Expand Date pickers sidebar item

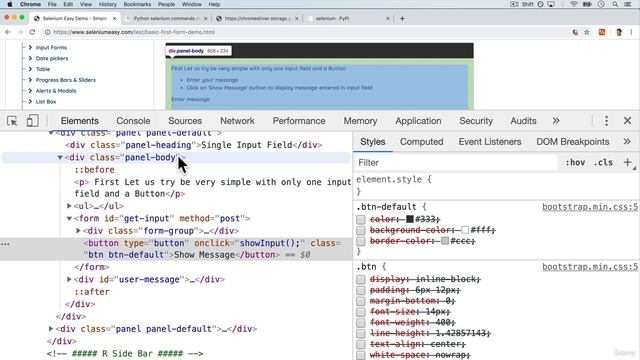pyautogui.click(x=30, y=58)
